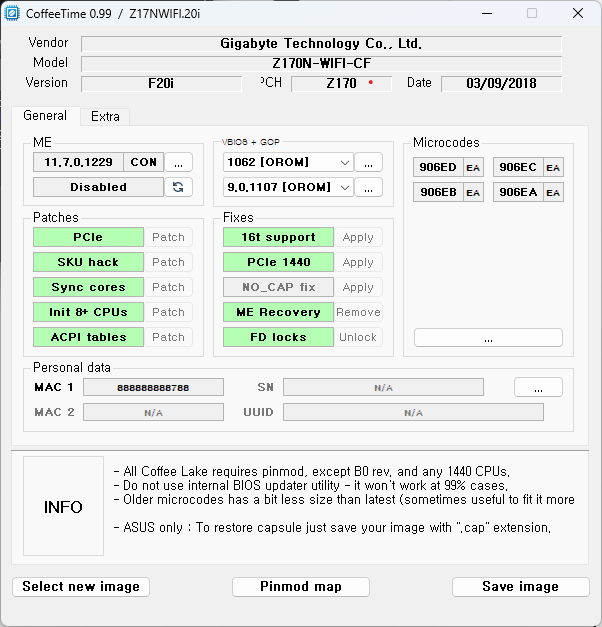
Task: Click the INFO box
Action: (x=63, y=506)
